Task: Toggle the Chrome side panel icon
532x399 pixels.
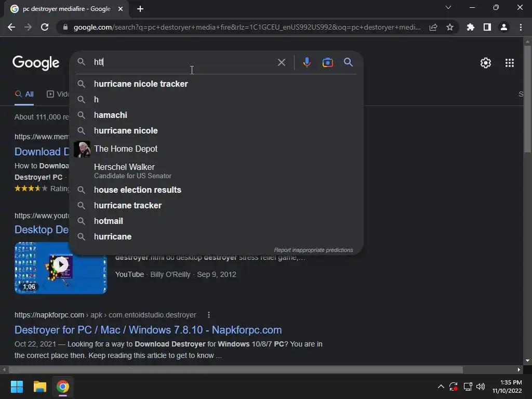Action: click(x=487, y=27)
